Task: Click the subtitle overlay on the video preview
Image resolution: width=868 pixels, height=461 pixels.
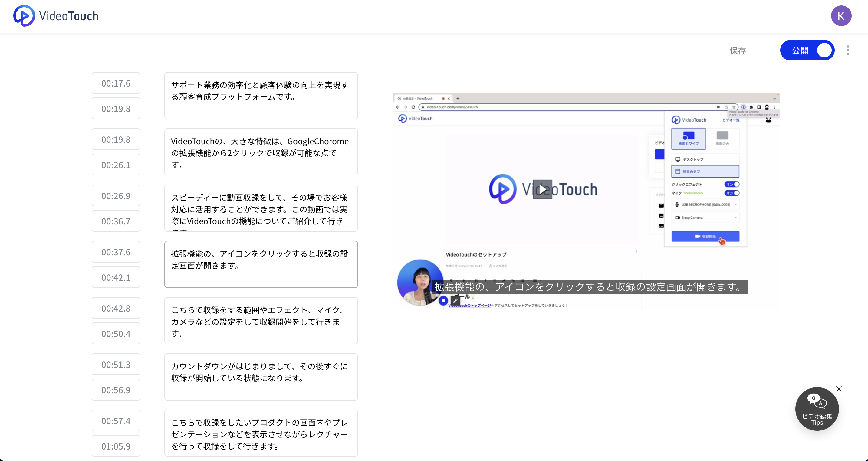Action: [x=590, y=286]
